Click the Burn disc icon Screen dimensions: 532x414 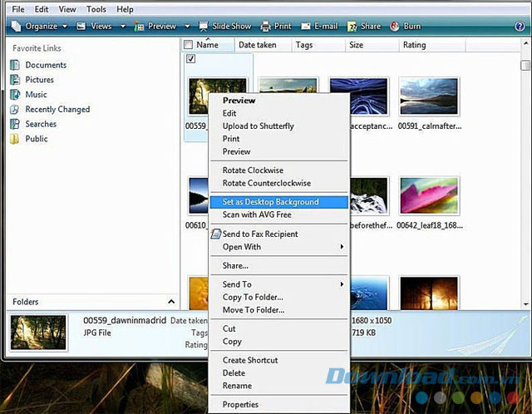(x=395, y=26)
